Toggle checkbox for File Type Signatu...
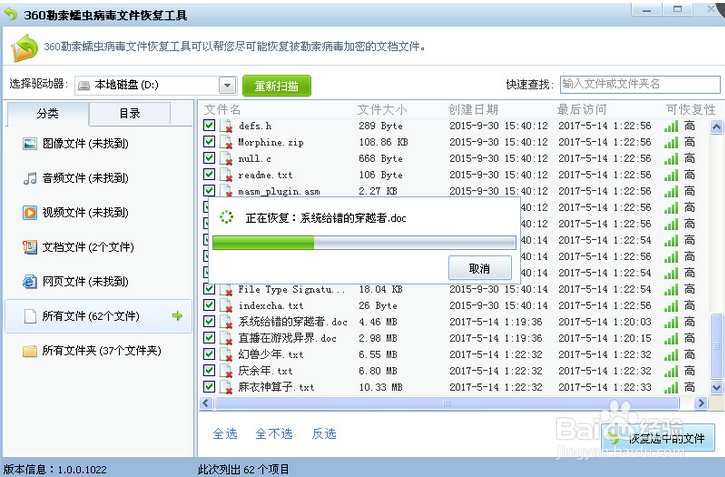The height and width of the screenshot is (477, 725). pos(209,289)
